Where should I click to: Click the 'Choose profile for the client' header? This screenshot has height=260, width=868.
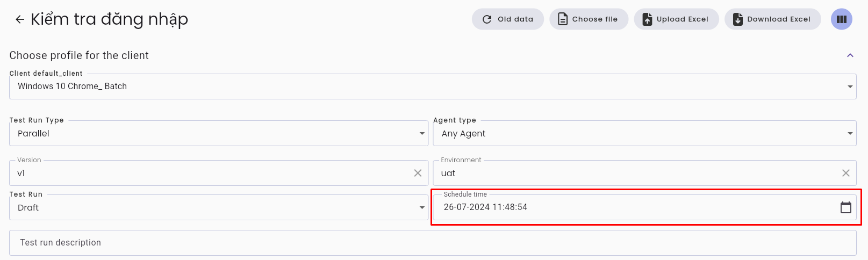tap(79, 55)
